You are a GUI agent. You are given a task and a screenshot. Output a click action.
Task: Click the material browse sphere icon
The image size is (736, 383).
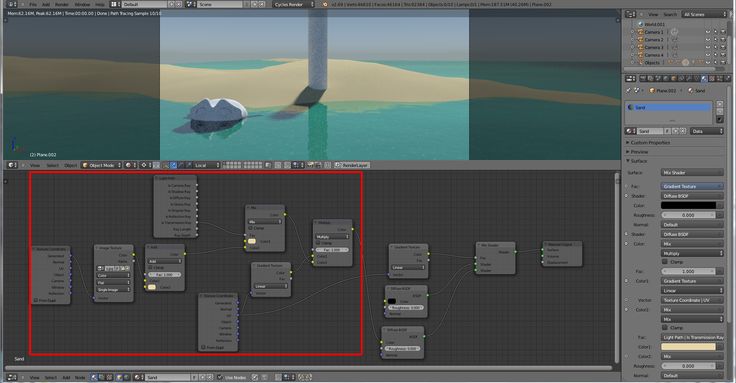(630, 131)
